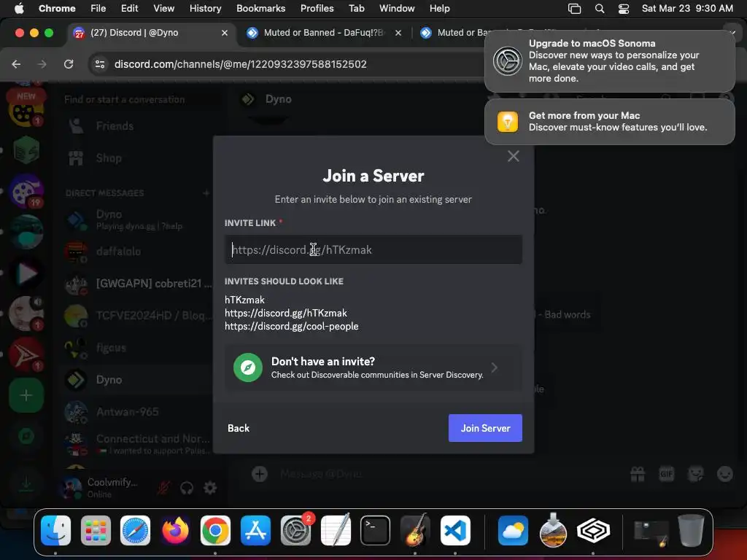Click the Download Apps arrow icon
This screenshot has height=560, width=747.
26,484
